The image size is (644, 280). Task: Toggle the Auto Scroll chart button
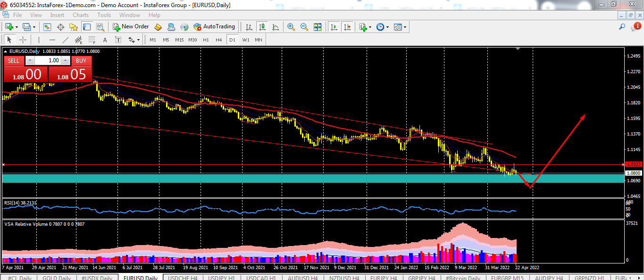334,27
